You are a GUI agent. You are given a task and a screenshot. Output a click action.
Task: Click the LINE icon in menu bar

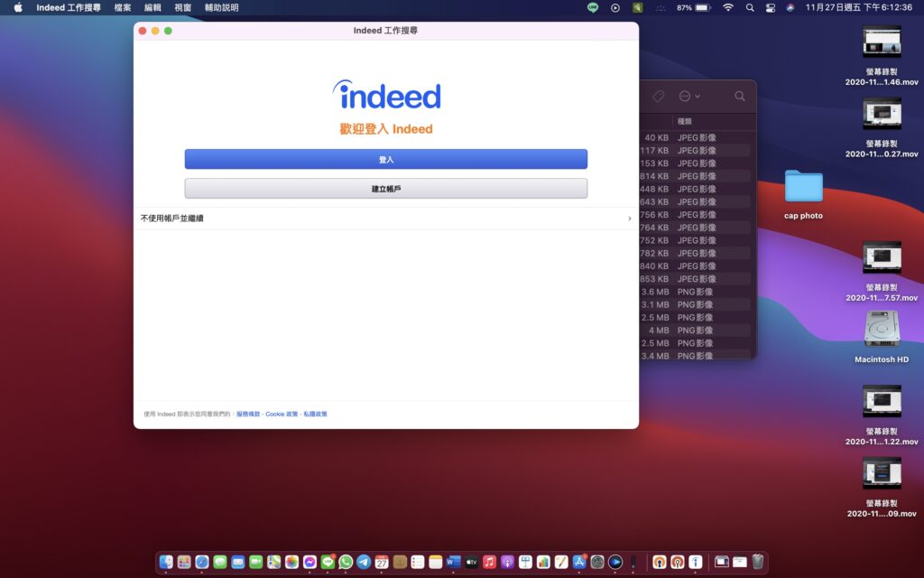coord(593,7)
